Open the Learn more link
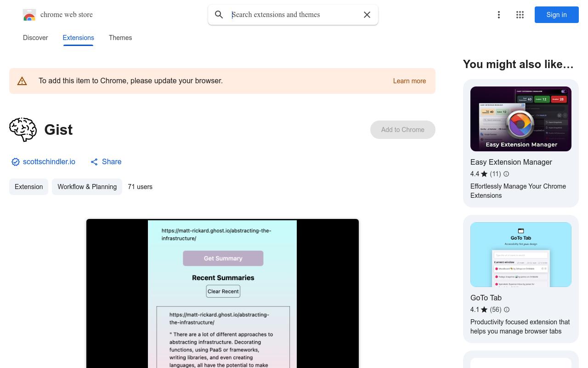 (409, 81)
